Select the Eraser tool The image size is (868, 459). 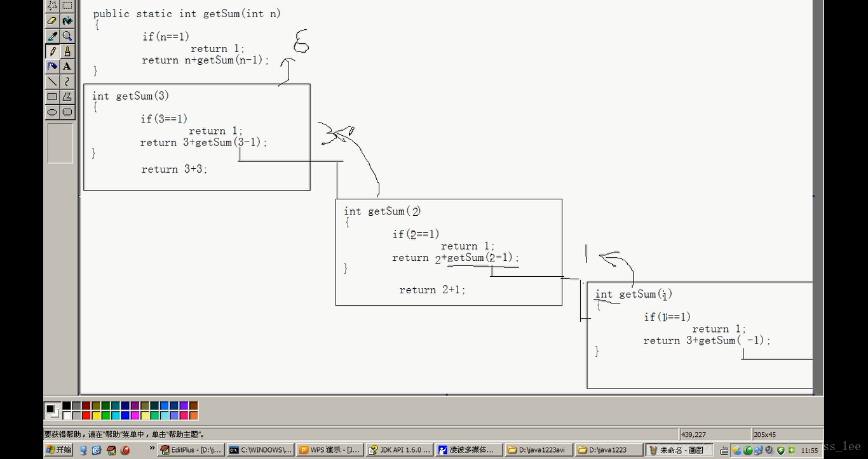click(x=52, y=21)
